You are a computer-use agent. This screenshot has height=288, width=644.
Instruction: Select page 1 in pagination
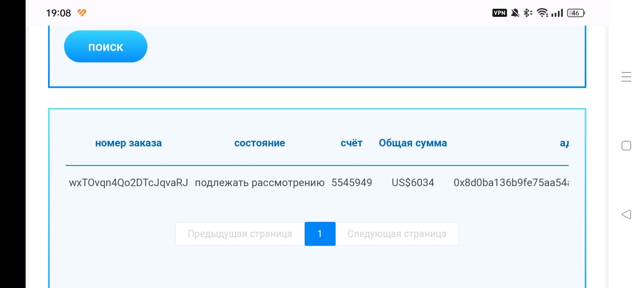(320, 234)
